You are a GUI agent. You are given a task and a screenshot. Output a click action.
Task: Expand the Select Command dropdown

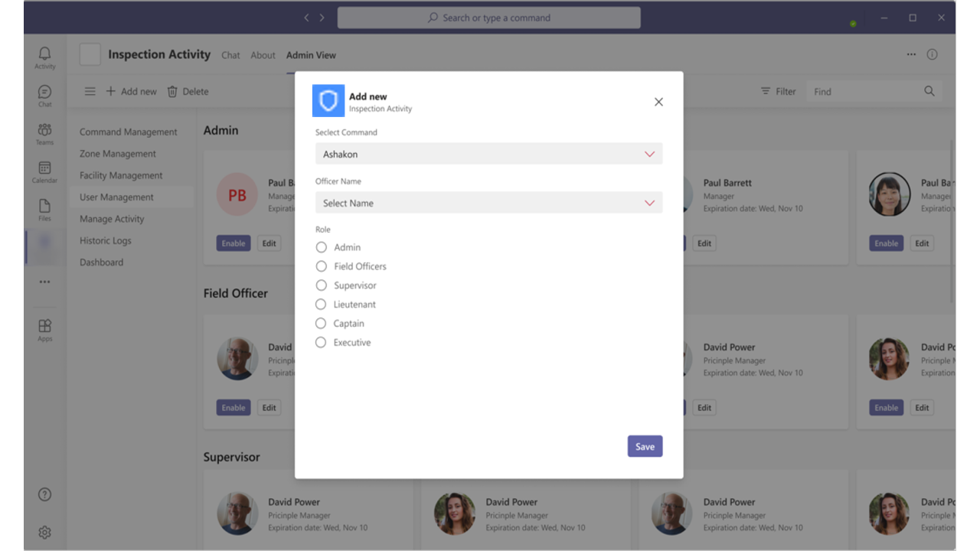coord(488,154)
